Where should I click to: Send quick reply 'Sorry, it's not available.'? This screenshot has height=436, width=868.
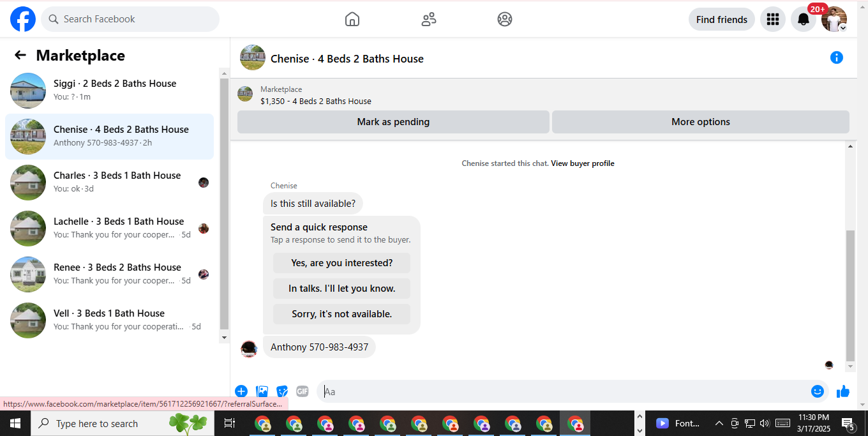click(342, 314)
